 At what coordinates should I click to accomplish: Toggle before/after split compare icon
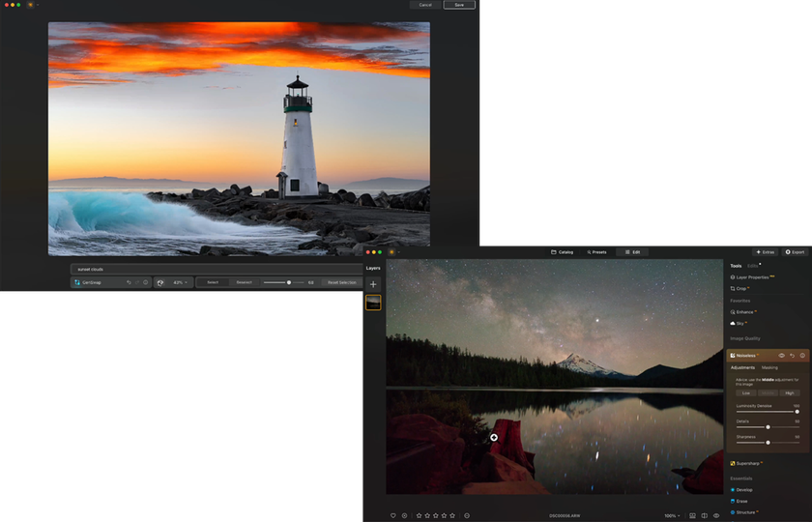click(x=705, y=516)
